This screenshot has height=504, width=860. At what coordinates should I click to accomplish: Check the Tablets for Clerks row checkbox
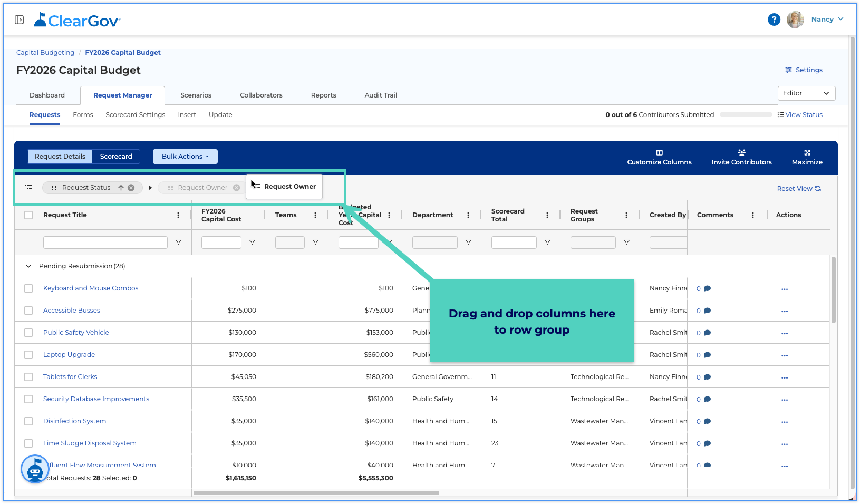(28, 377)
